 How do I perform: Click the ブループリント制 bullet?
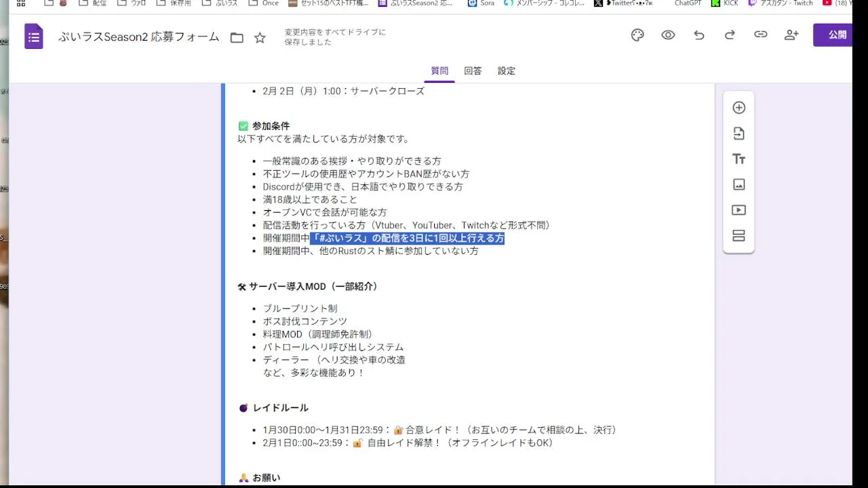tap(300, 308)
